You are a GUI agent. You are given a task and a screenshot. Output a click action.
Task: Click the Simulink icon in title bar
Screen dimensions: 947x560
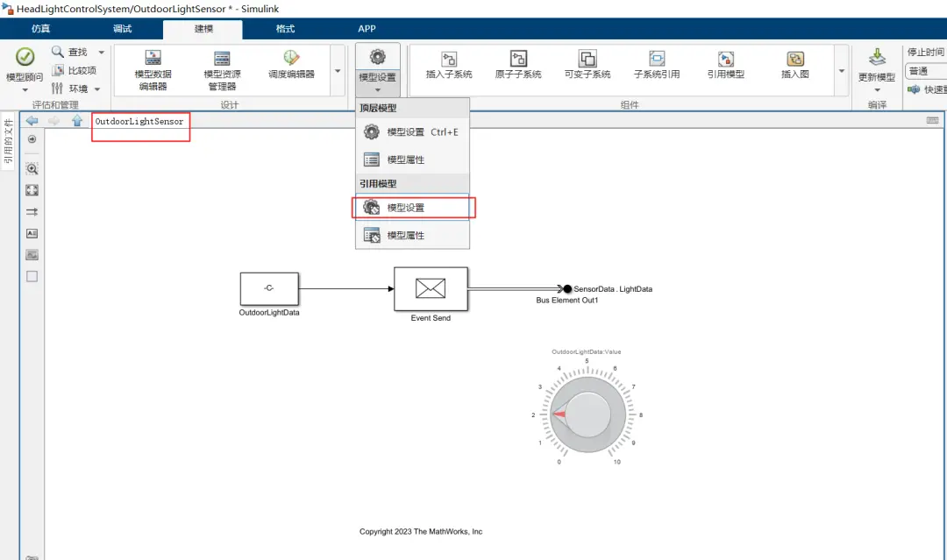pos(8,9)
